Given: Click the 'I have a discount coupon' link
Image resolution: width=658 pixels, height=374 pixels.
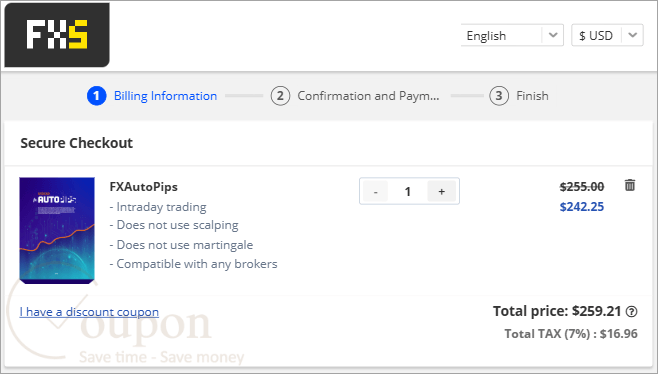Looking at the screenshot, I should (89, 312).
